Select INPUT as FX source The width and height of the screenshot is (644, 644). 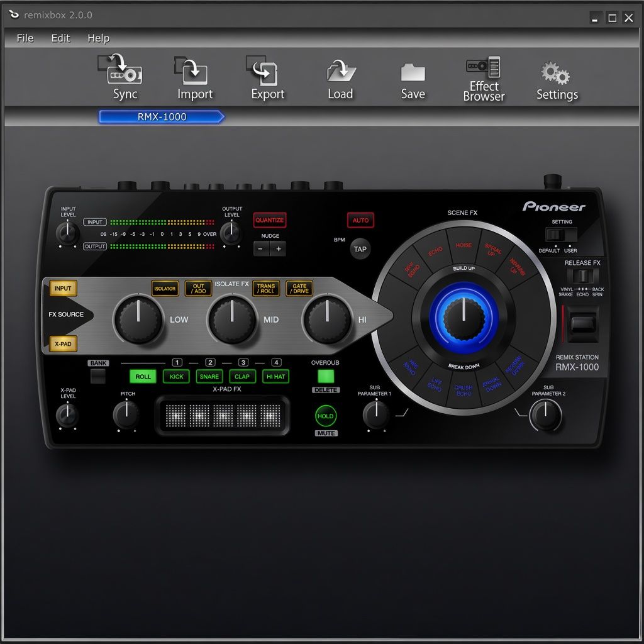63,288
